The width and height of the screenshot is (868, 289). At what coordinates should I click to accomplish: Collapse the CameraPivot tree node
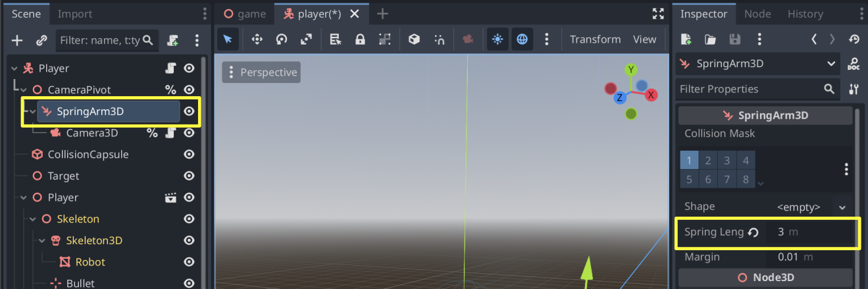pyautogui.click(x=24, y=90)
